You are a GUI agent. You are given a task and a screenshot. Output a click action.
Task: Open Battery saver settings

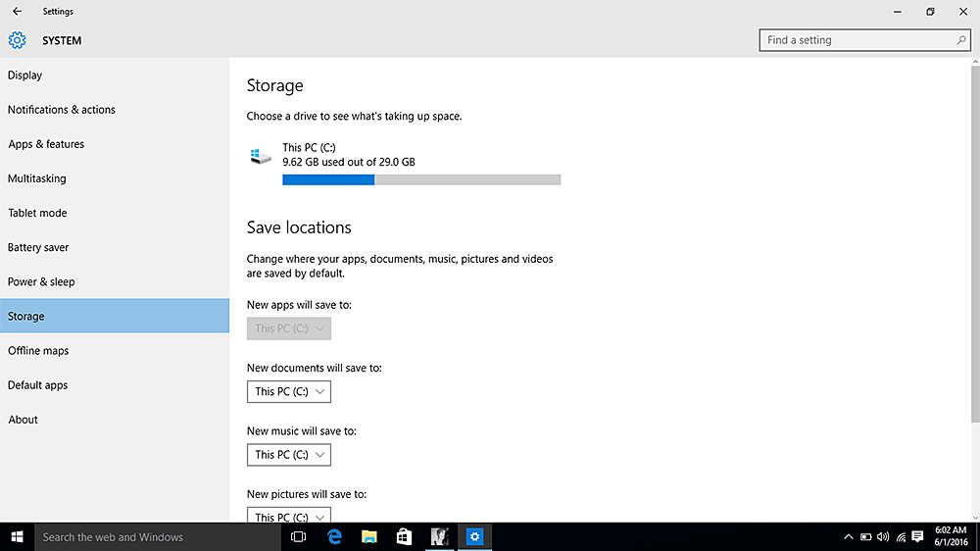pos(115,247)
